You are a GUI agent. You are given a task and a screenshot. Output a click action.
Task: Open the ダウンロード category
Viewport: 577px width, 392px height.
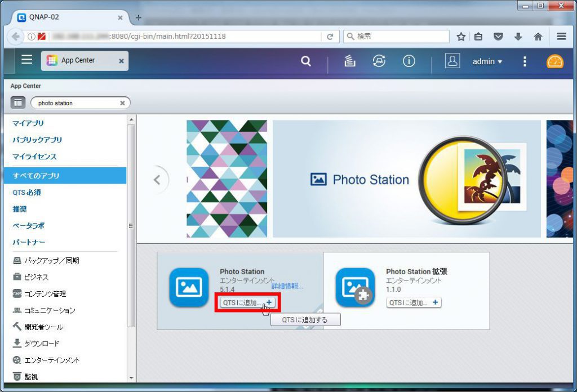(x=35, y=343)
